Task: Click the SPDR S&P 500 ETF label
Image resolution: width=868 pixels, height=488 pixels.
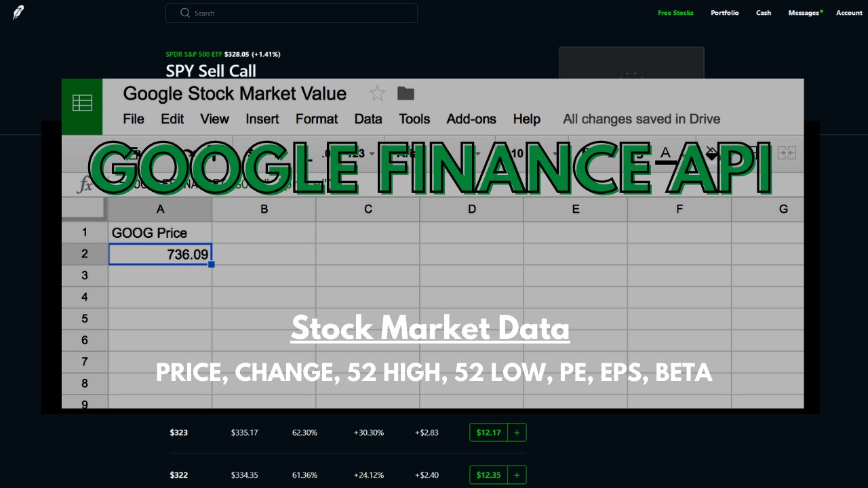Action: click(x=194, y=54)
